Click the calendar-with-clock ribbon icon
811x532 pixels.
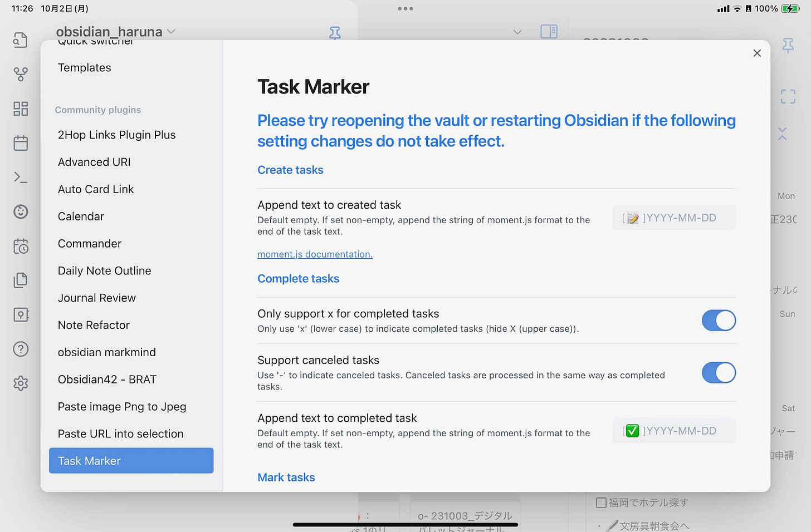21,246
